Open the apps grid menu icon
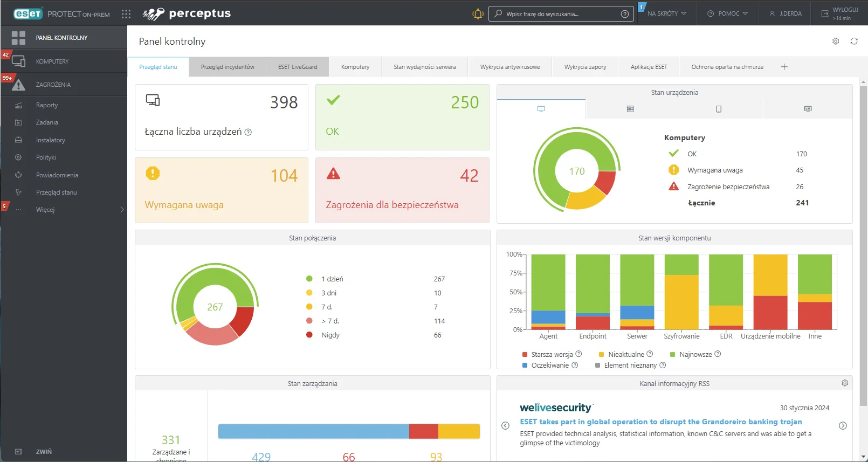Image resolution: width=868 pixels, height=462 pixels. tap(126, 14)
